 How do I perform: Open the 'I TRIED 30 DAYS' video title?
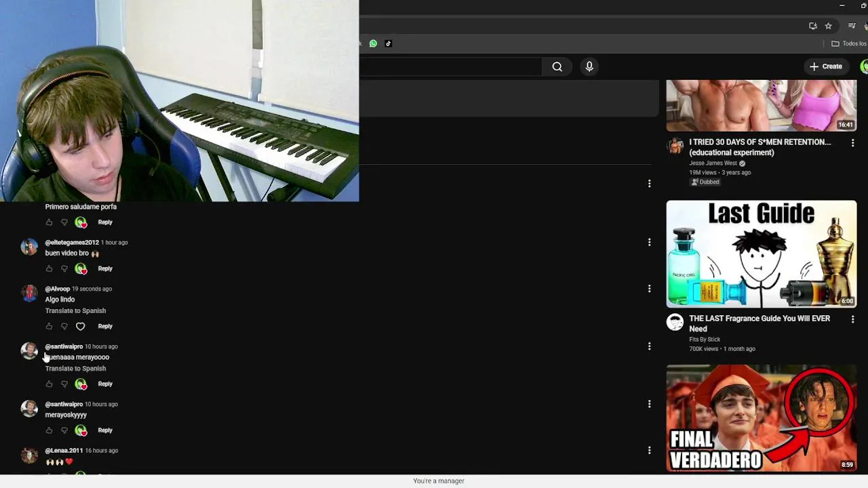[x=759, y=147]
